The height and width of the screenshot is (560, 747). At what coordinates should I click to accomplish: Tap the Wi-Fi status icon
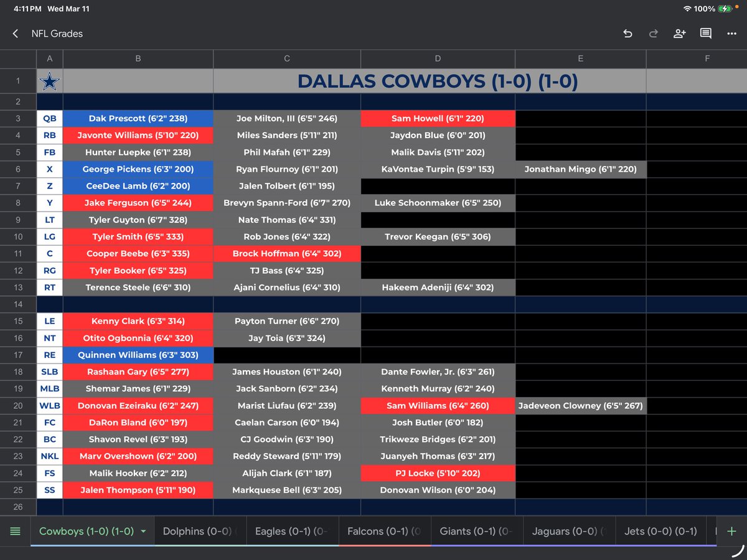687,9
